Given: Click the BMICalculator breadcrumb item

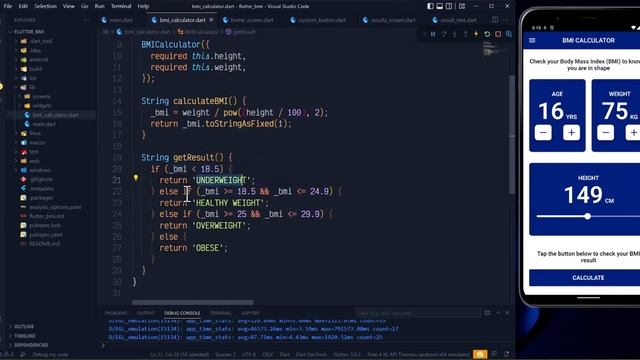Looking at the screenshot, I should pos(198,32).
